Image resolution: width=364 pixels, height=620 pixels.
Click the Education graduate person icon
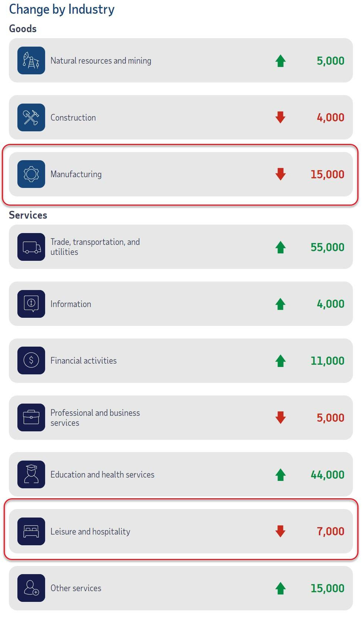(x=31, y=474)
